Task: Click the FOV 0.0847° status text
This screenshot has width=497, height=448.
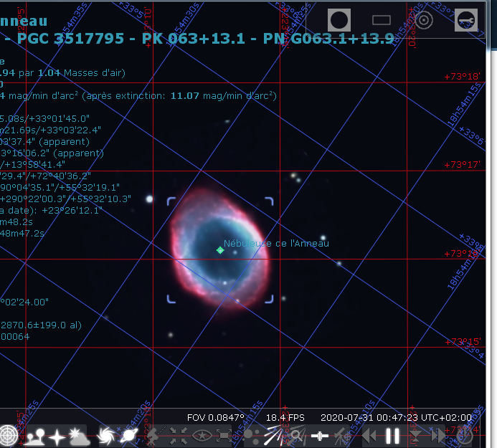Action: (x=216, y=418)
